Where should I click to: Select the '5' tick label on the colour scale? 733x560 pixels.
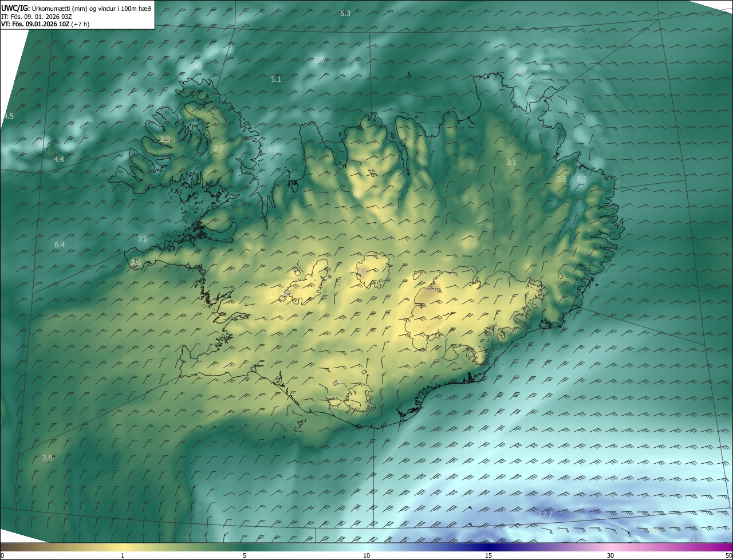point(245,555)
